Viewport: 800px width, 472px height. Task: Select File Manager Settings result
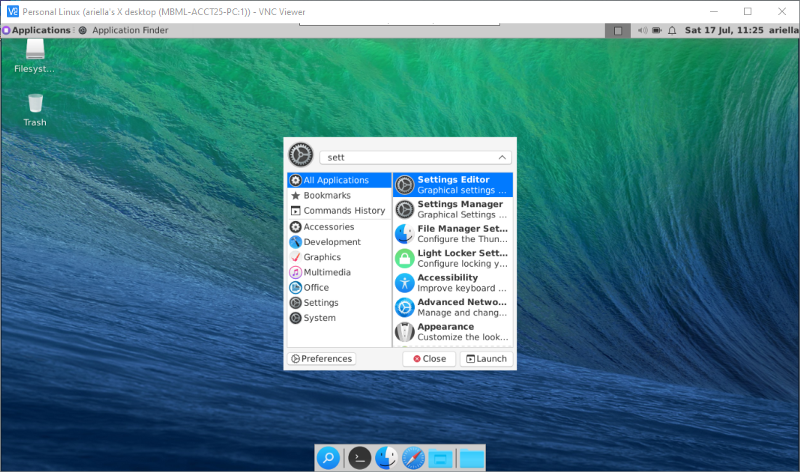453,234
